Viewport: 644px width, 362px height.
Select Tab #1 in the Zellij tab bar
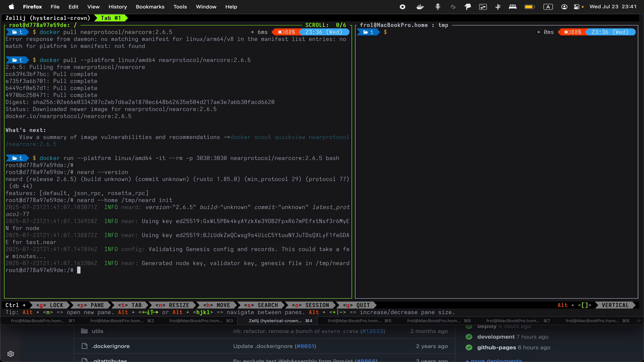[x=111, y=18]
